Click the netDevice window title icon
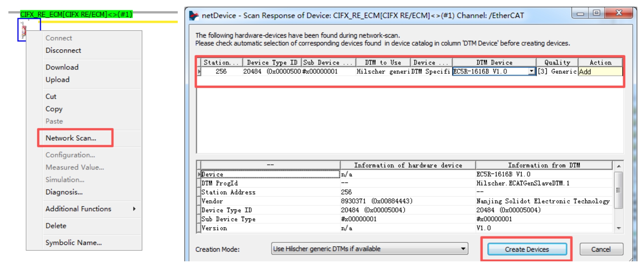This screenshot has width=644, height=268. tap(194, 15)
